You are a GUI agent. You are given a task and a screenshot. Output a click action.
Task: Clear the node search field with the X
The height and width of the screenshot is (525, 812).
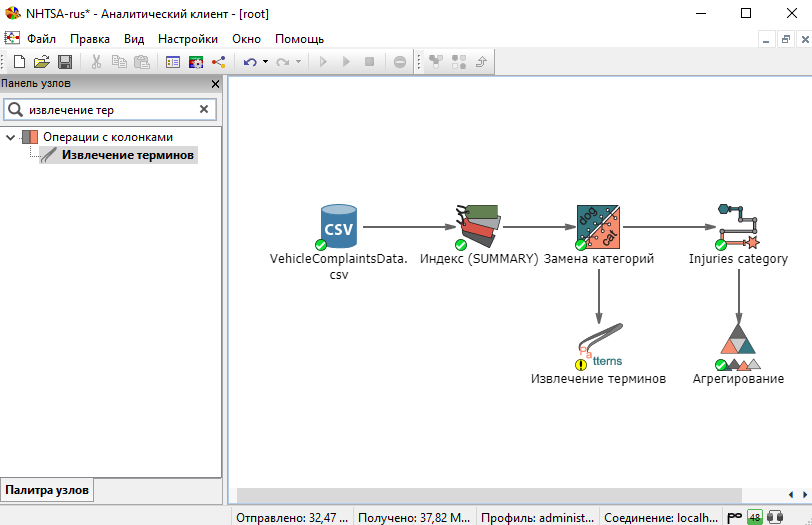pos(204,109)
